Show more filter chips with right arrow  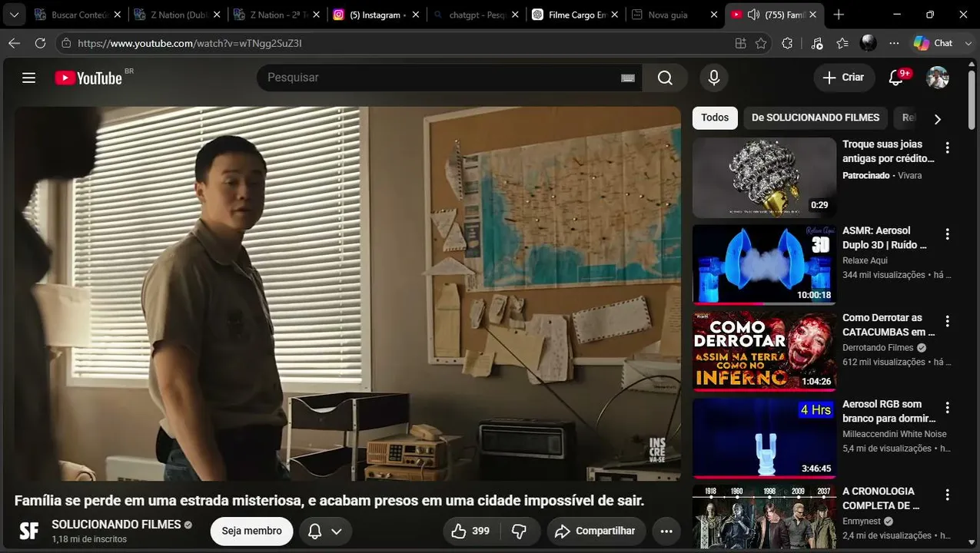point(937,119)
